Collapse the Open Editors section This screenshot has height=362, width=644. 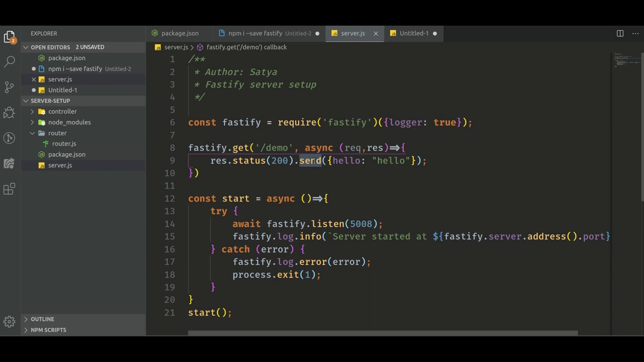click(x=26, y=47)
